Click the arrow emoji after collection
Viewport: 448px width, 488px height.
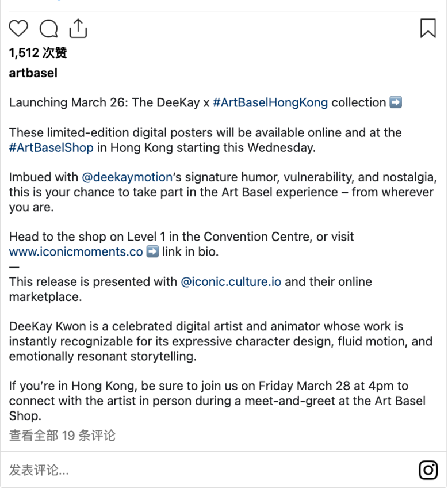point(396,102)
